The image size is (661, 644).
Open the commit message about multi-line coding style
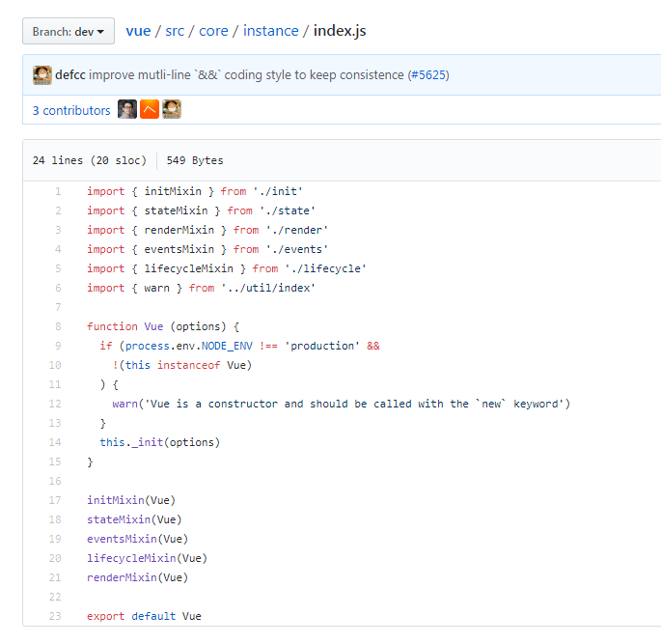click(246, 75)
